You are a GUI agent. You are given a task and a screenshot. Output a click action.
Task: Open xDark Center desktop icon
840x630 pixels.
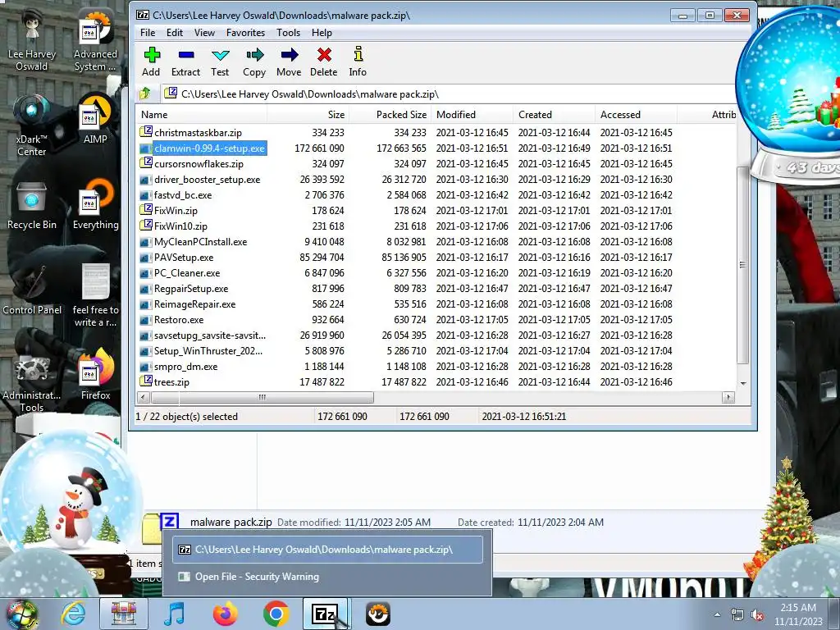[32, 126]
